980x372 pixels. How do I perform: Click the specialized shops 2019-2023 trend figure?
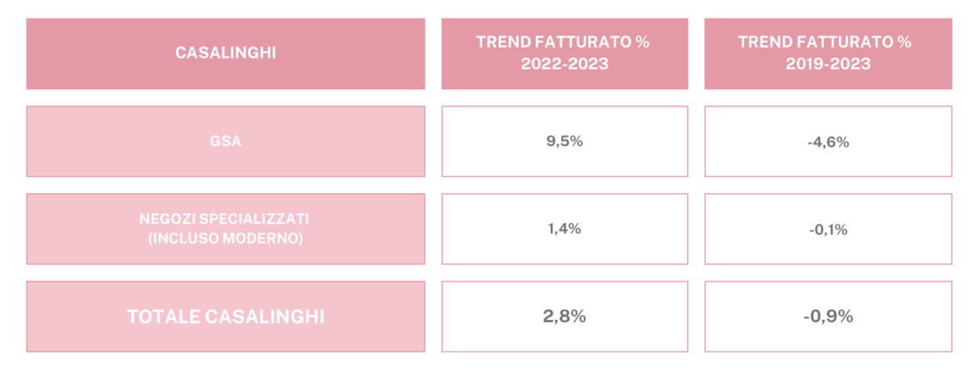tap(827, 229)
